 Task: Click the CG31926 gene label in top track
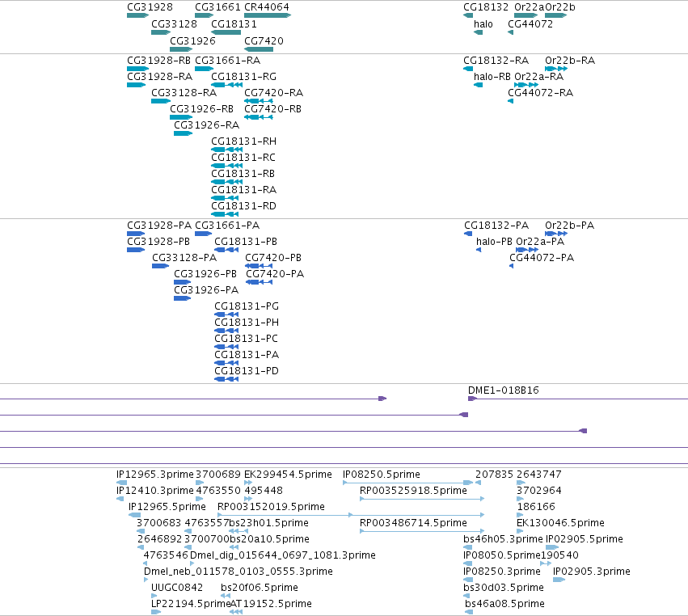pyautogui.click(x=192, y=40)
